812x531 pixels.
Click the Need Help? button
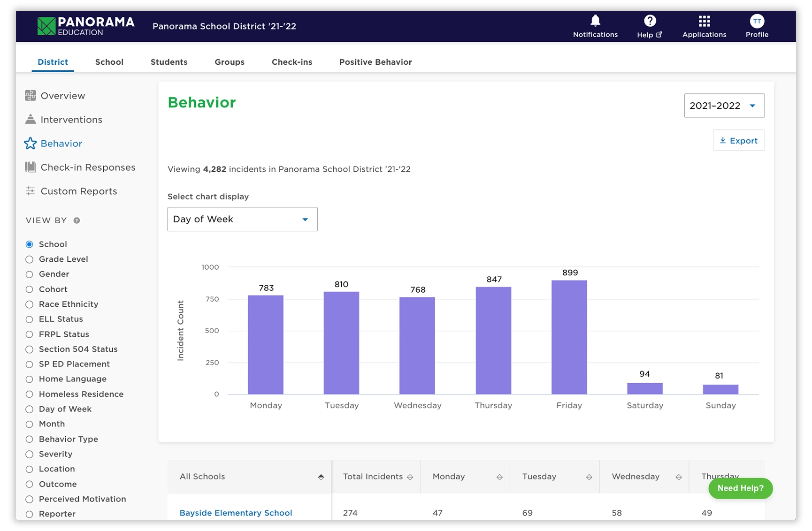[740, 488]
